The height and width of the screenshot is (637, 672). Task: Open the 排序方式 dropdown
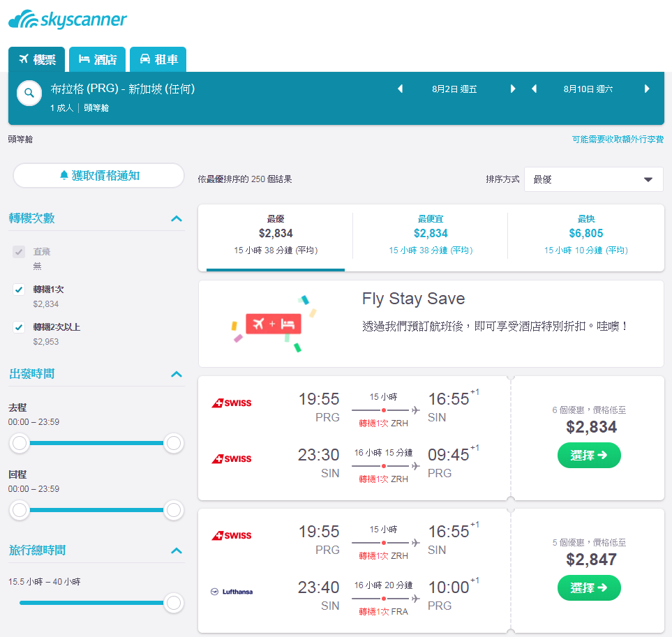pos(594,179)
